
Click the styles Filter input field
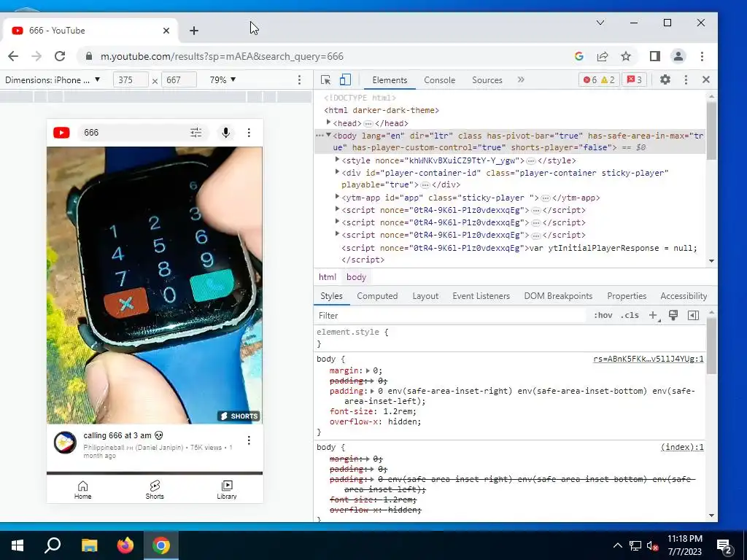(450, 315)
